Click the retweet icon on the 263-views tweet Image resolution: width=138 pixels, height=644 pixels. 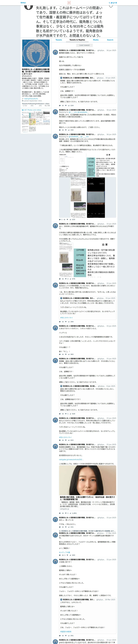point(63,555)
